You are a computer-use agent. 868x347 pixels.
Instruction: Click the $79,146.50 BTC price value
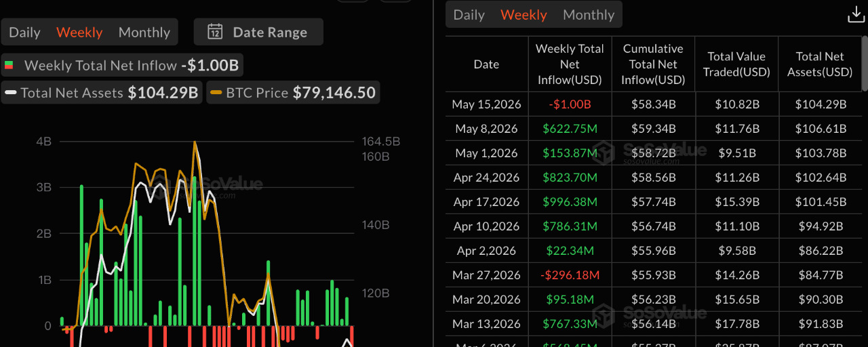tap(334, 93)
